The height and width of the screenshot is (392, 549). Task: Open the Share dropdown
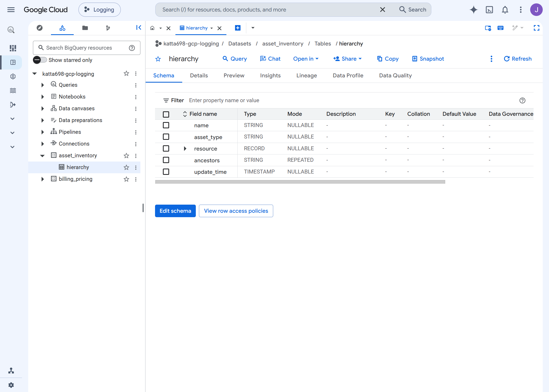[347, 59]
